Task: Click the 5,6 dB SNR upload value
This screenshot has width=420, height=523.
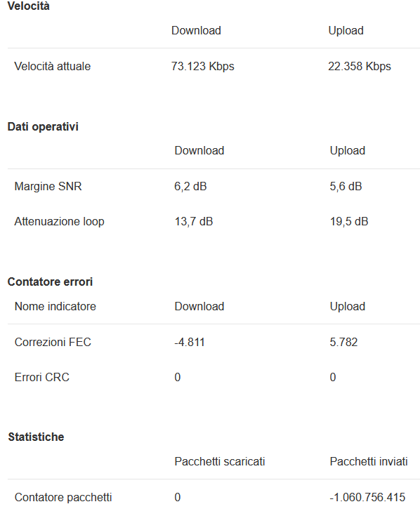Action: [x=346, y=186]
